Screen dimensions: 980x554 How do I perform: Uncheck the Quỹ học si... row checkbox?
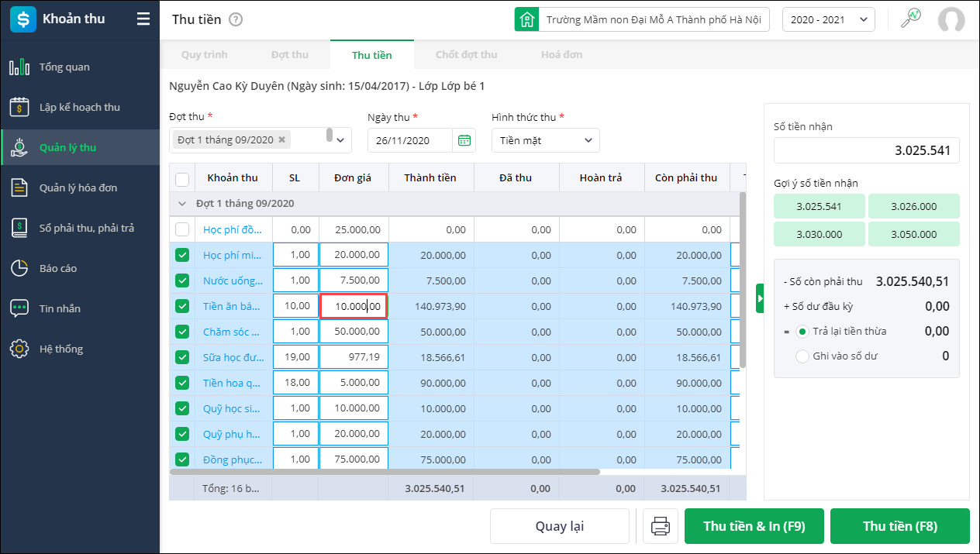[182, 408]
